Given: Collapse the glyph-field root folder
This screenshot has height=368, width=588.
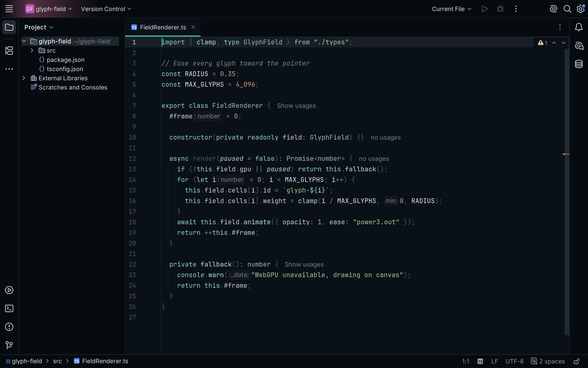Looking at the screenshot, I should (24, 41).
